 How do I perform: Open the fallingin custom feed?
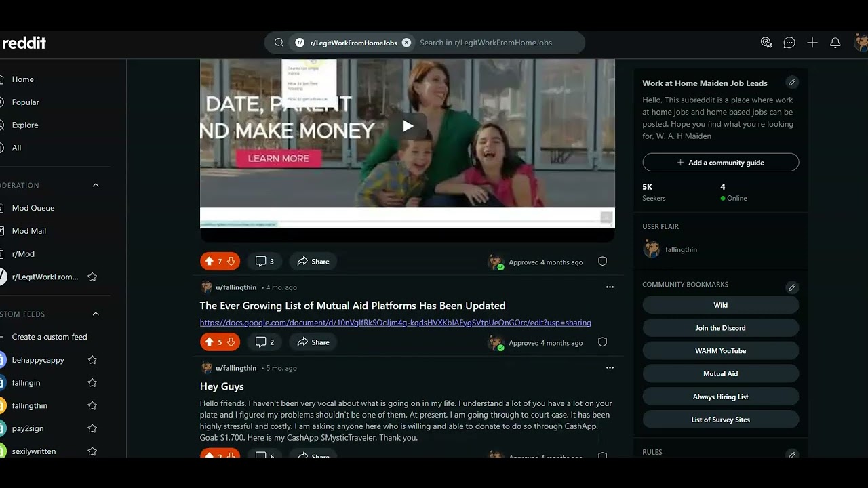26,383
